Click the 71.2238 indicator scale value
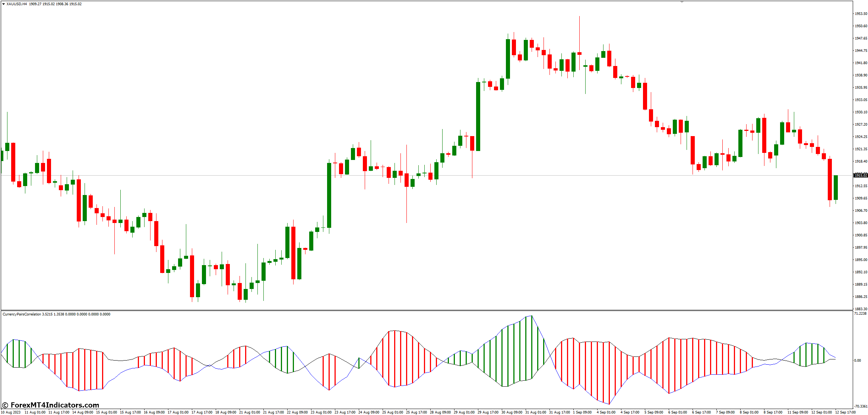 pyautogui.click(x=860, y=314)
